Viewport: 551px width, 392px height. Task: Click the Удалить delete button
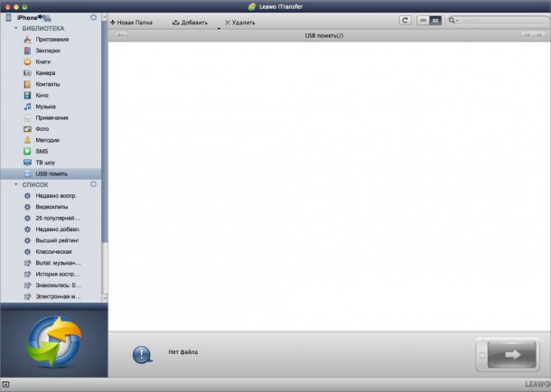click(x=240, y=23)
